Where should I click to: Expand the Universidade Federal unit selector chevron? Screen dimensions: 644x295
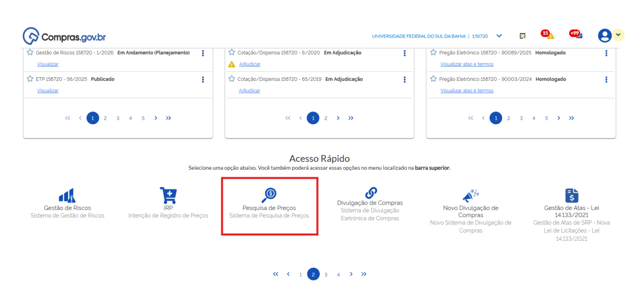tap(499, 36)
